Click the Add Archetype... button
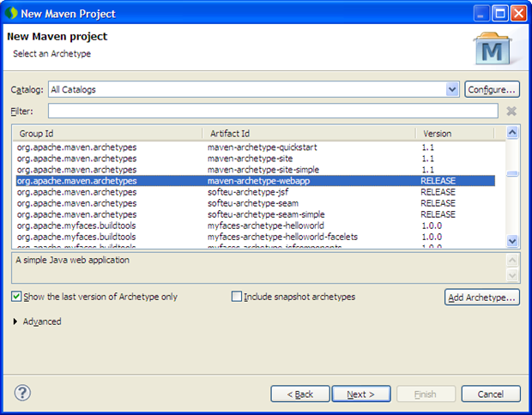The width and height of the screenshot is (532, 415). [x=482, y=298]
